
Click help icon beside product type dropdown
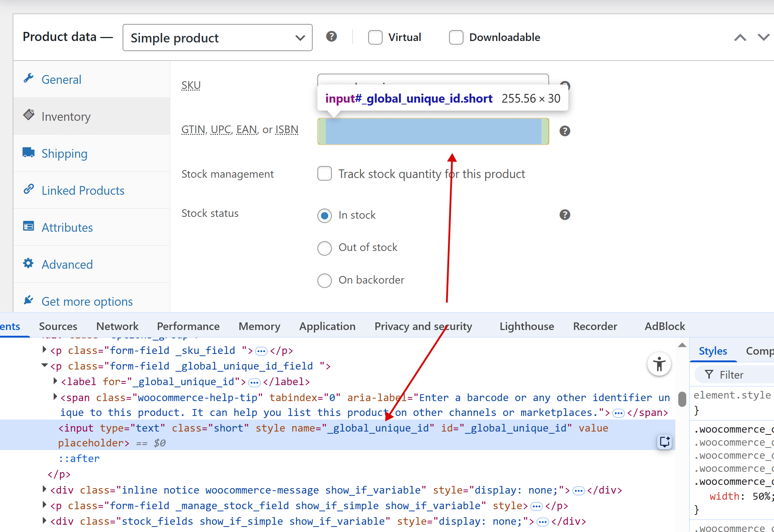tap(331, 37)
